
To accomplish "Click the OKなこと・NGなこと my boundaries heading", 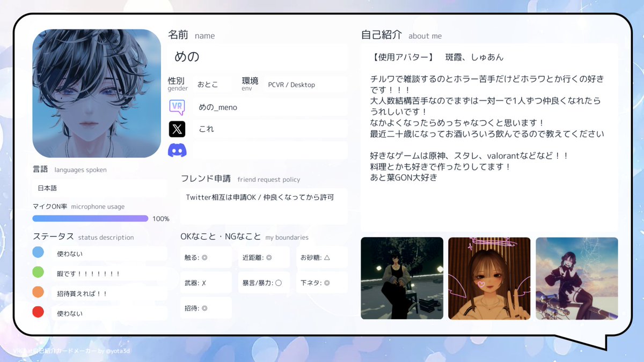I will tap(244, 237).
